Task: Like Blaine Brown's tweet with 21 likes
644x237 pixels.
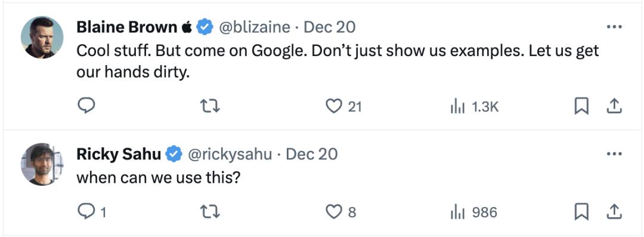Action: click(343, 107)
